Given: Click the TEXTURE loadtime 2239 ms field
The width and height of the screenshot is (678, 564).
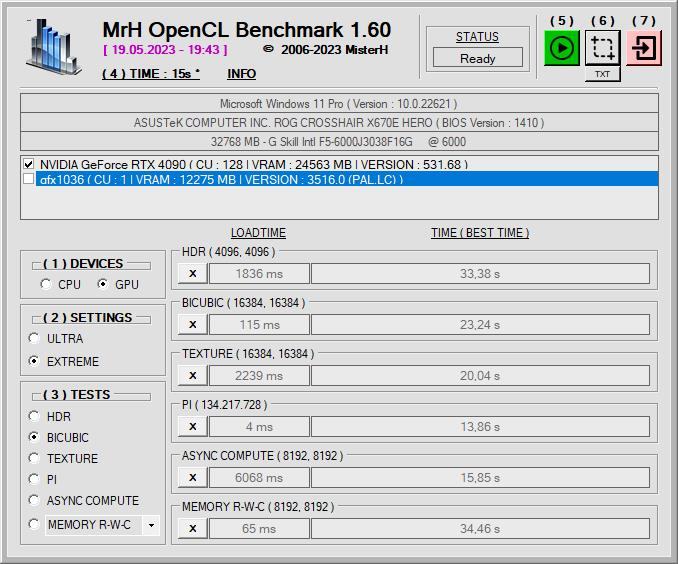Looking at the screenshot, I should coord(259,375).
